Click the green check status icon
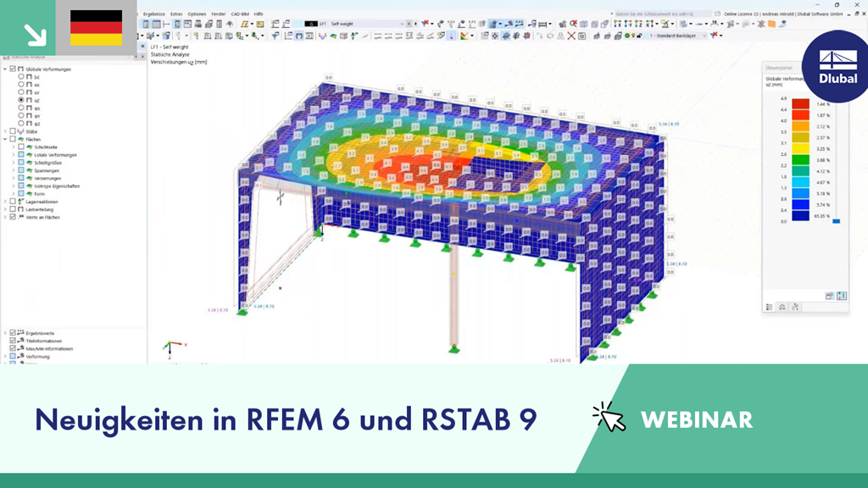 pos(626,36)
